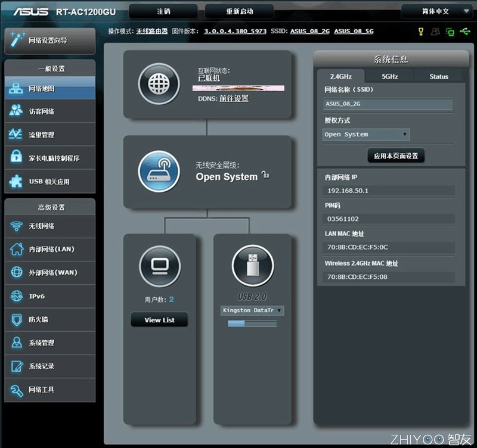
Task: Open 访客网络 menu item
Action: (50, 111)
